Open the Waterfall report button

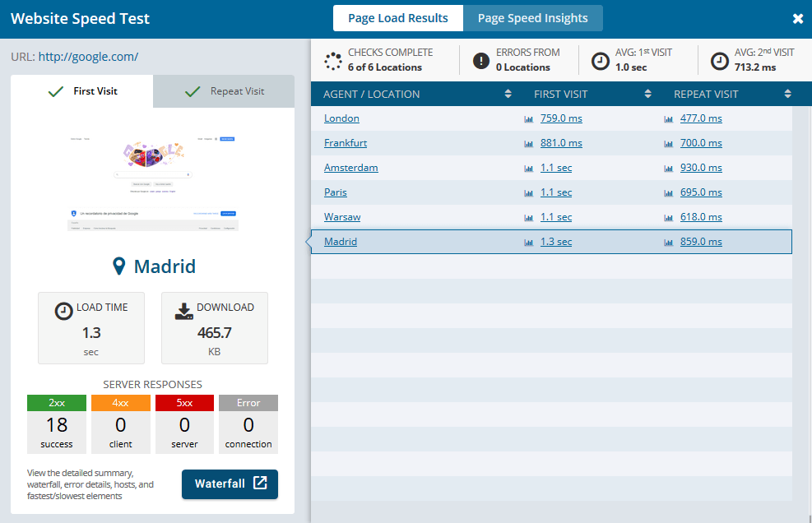tap(230, 484)
